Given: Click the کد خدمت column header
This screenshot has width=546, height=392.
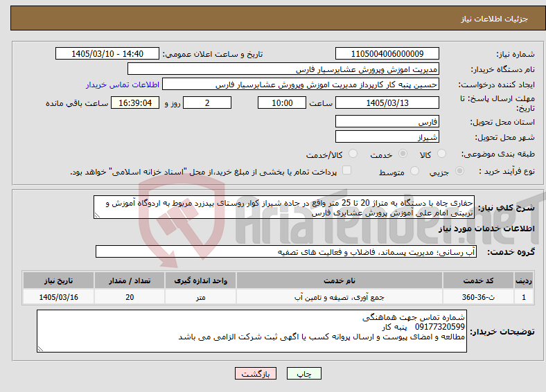Looking at the screenshot, I should [x=479, y=280].
